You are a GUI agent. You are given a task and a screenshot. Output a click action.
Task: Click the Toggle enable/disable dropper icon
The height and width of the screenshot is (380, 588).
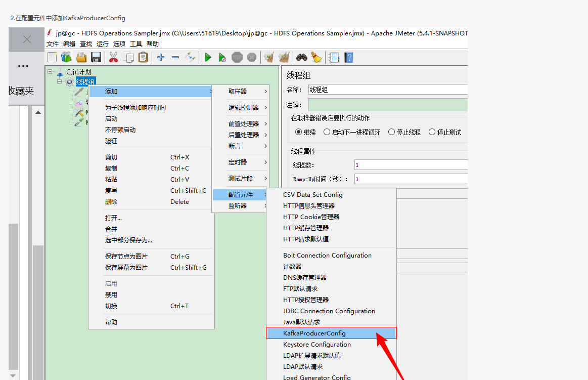coord(190,57)
